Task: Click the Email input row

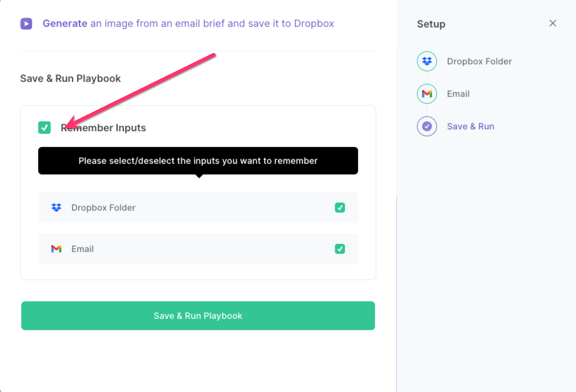Action: (198, 249)
